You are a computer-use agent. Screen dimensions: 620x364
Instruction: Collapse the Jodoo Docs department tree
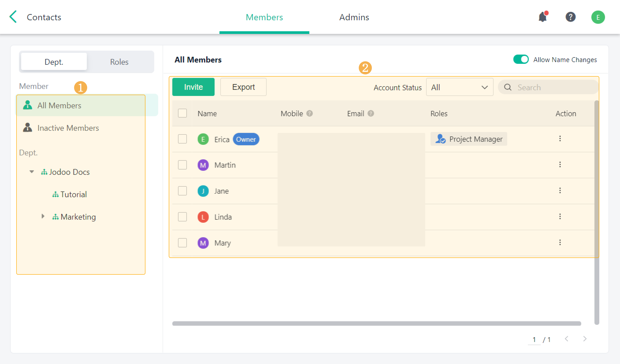pos(32,172)
